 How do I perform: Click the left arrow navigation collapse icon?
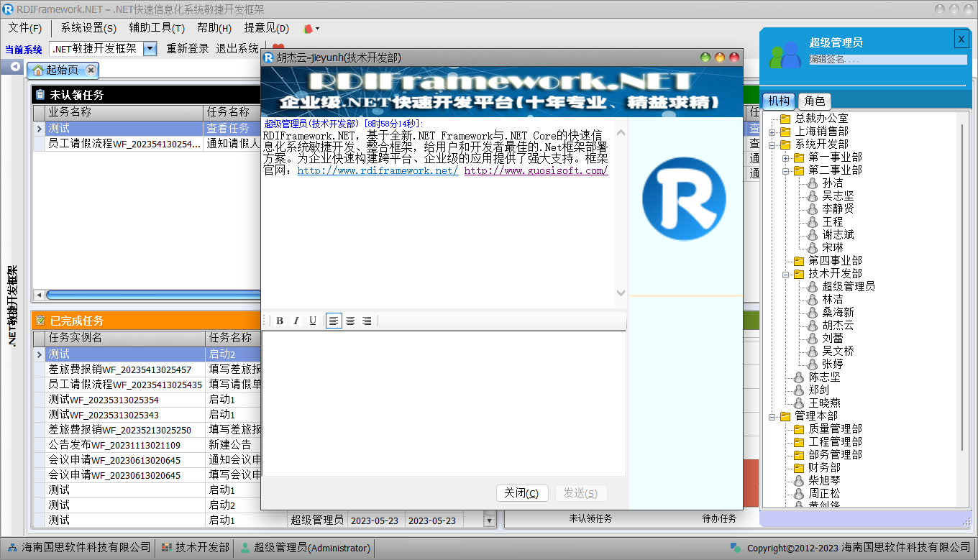tap(15, 67)
